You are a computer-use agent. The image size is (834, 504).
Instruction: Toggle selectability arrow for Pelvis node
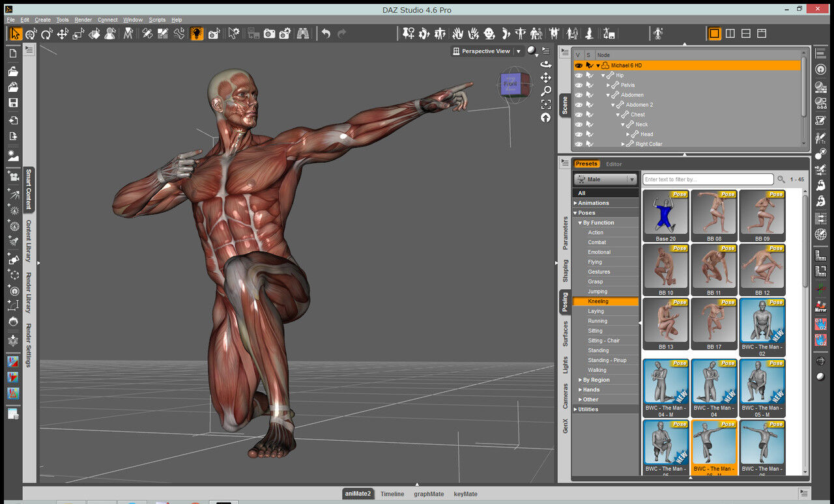tap(590, 85)
